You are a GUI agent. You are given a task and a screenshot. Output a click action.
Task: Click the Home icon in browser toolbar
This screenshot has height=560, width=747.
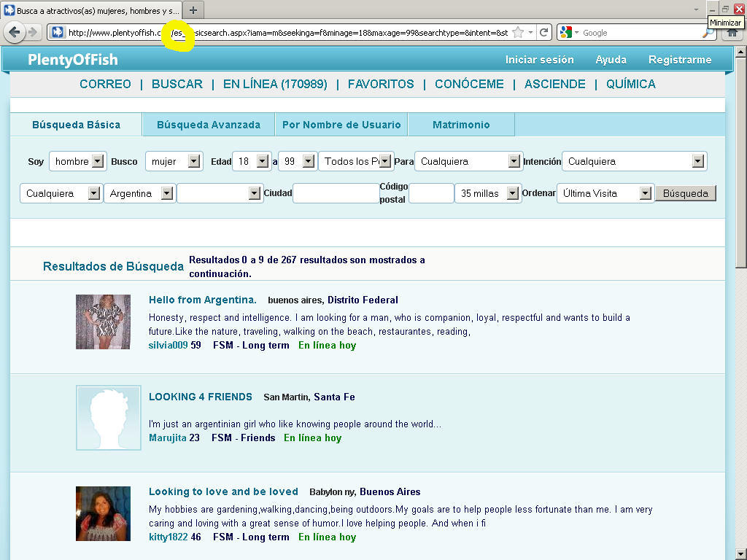(x=732, y=33)
